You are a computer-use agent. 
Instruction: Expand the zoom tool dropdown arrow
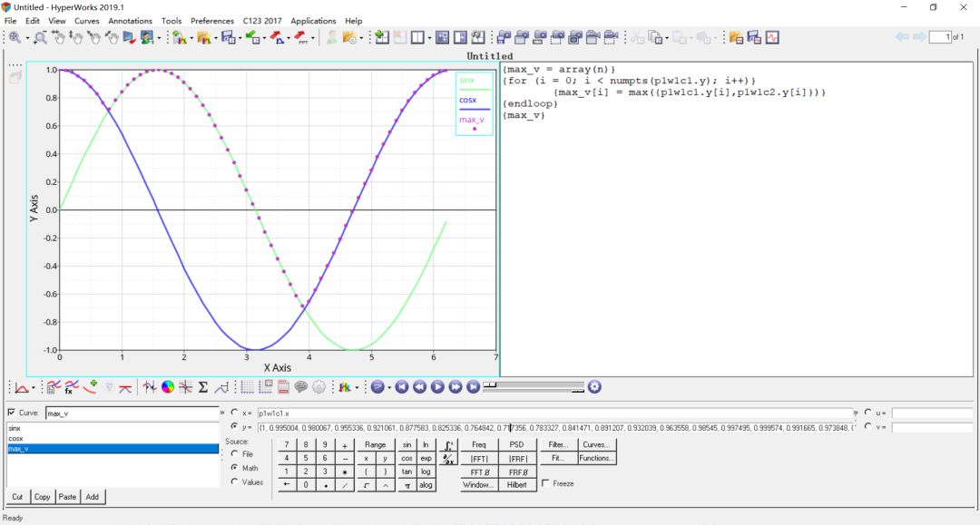[27, 39]
